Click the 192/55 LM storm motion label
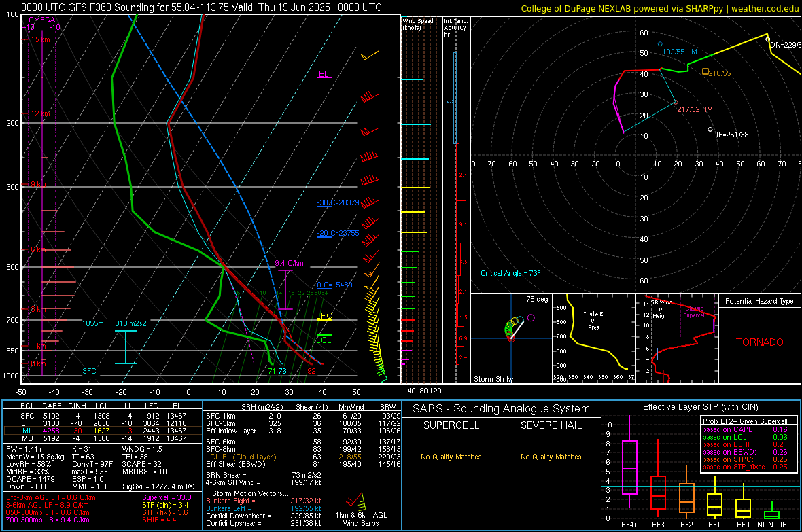The image size is (802, 532). click(x=680, y=52)
